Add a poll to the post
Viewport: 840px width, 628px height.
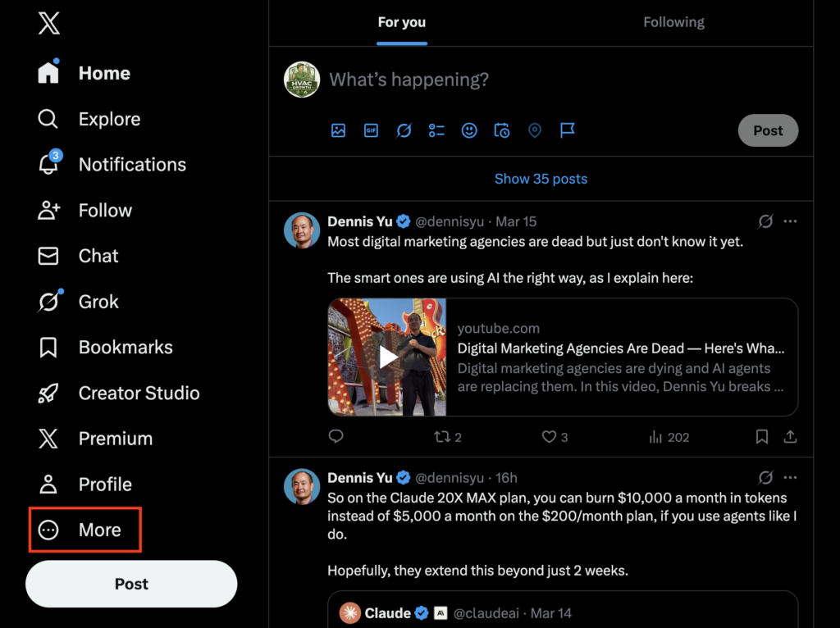pos(436,130)
